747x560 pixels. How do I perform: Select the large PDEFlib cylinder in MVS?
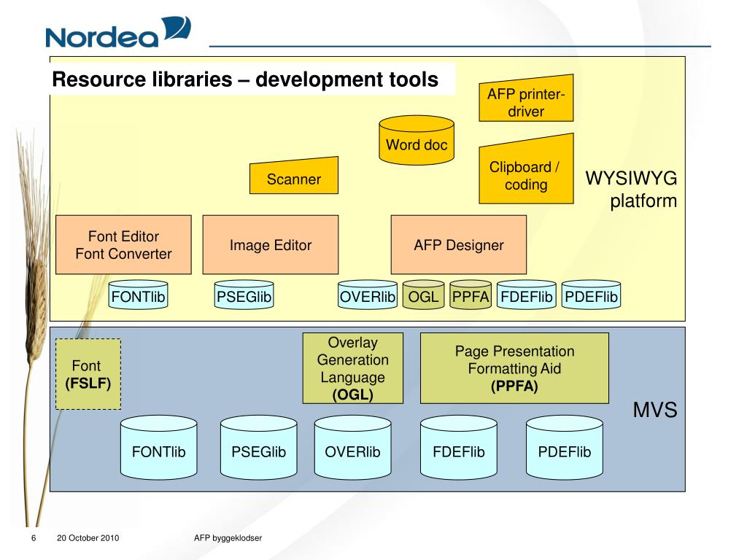point(565,447)
